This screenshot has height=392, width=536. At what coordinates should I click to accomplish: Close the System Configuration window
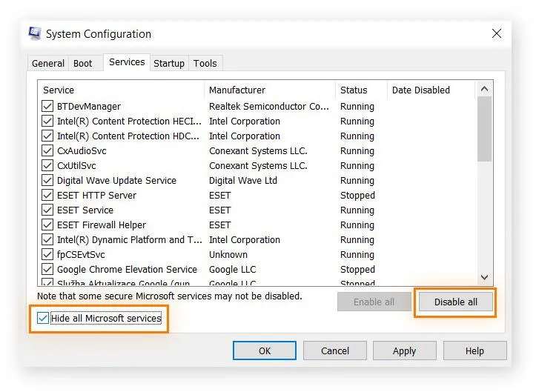pyautogui.click(x=497, y=33)
